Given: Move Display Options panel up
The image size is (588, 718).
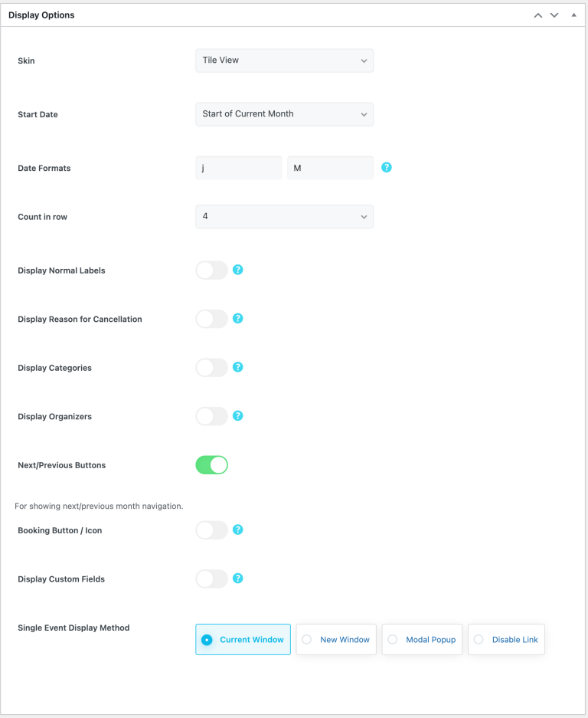Looking at the screenshot, I should pos(538,15).
